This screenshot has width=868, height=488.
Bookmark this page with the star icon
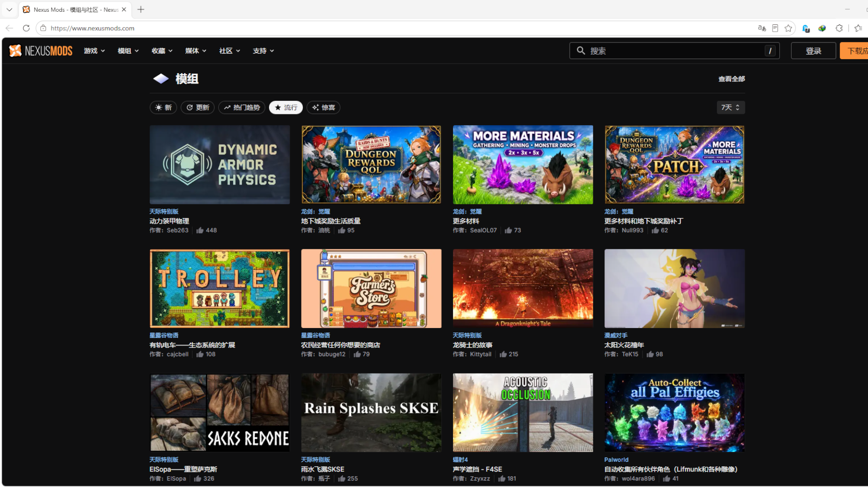(x=788, y=28)
